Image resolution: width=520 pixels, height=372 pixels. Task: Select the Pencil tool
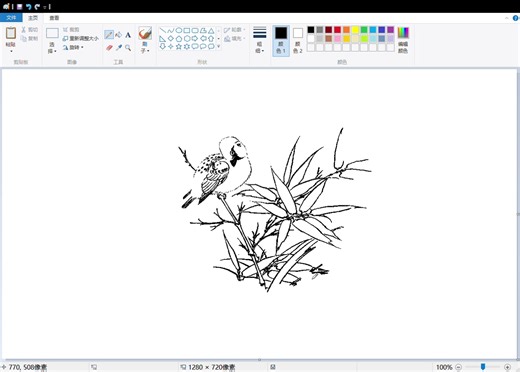(109, 35)
